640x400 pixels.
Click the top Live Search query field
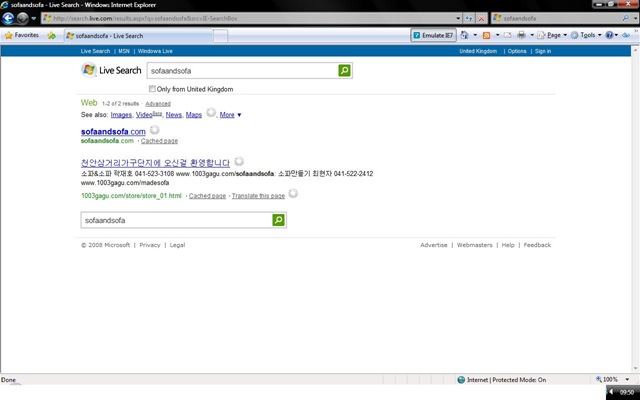[x=242, y=71]
